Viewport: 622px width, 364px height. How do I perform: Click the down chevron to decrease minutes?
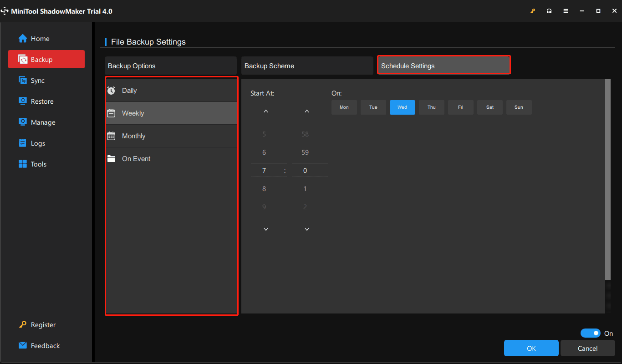[x=306, y=229]
